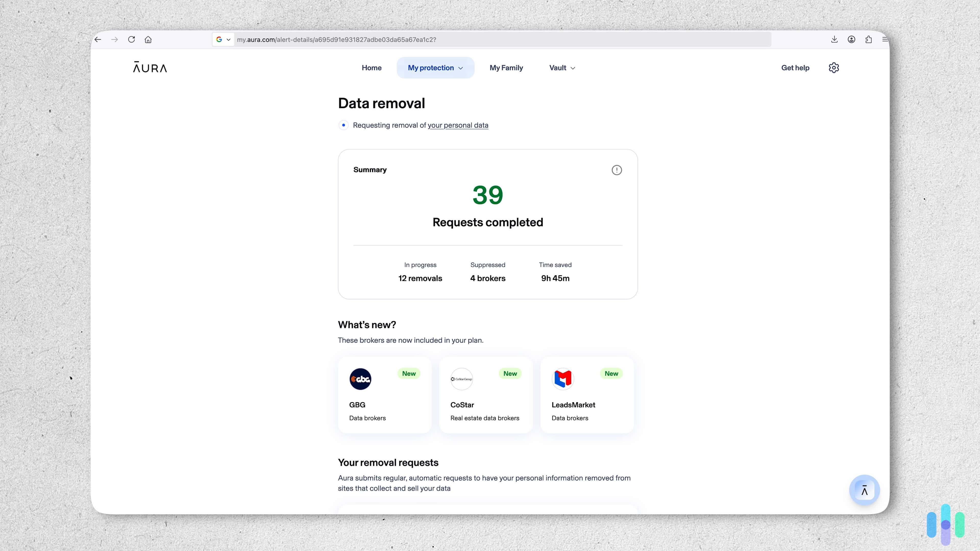Open the settings gear icon
The image size is (980, 551).
coord(834,67)
